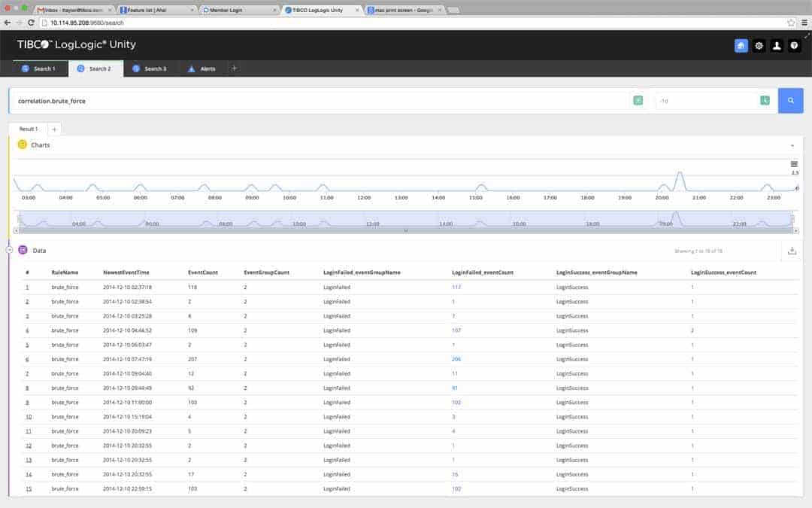Click the fullscreen expand icon in the header corner

click(807, 35)
